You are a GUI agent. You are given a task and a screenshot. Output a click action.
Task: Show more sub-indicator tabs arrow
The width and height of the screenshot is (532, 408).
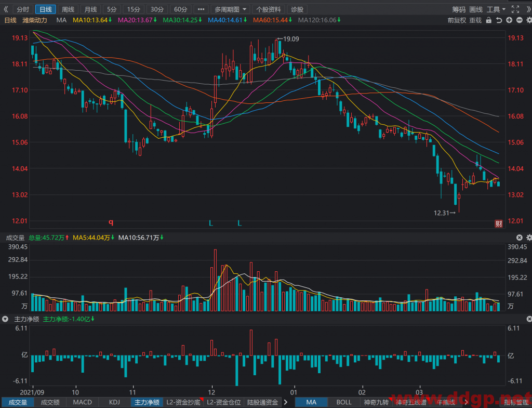(286, 402)
